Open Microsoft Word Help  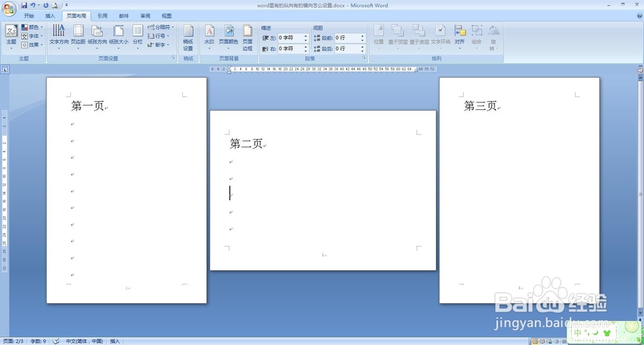(639, 15)
